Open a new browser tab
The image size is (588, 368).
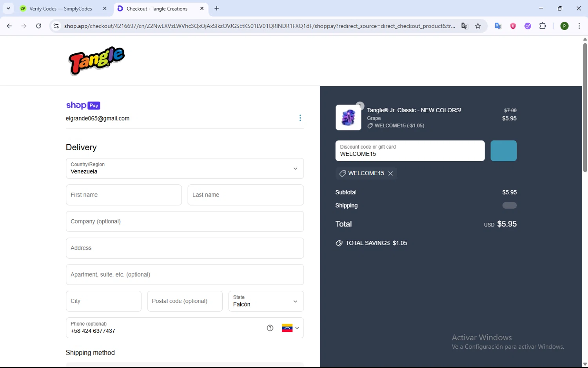(x=217, y=9)
